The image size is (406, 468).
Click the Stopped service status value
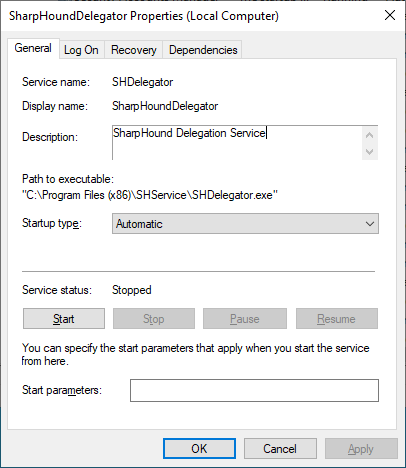pyautogui.click(x=132, y=290)
